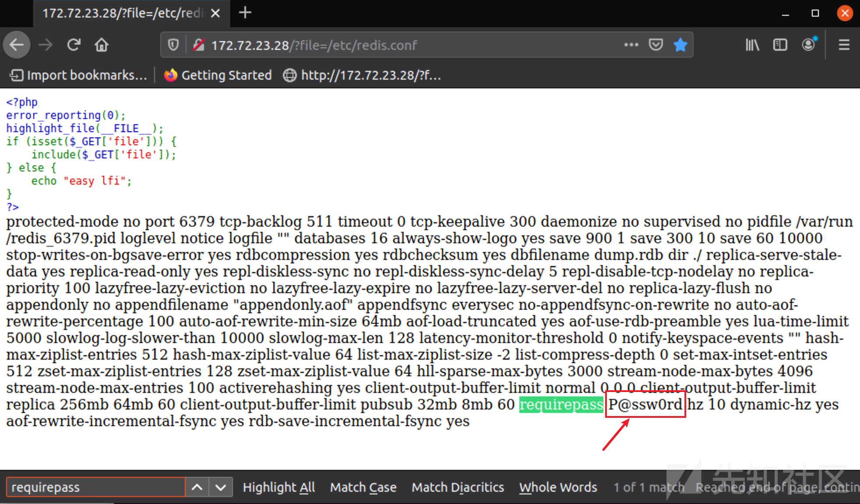Toggle Match Diacritics option
The width and height of the screenshot is (860, 504).
(x=458, y=487)
